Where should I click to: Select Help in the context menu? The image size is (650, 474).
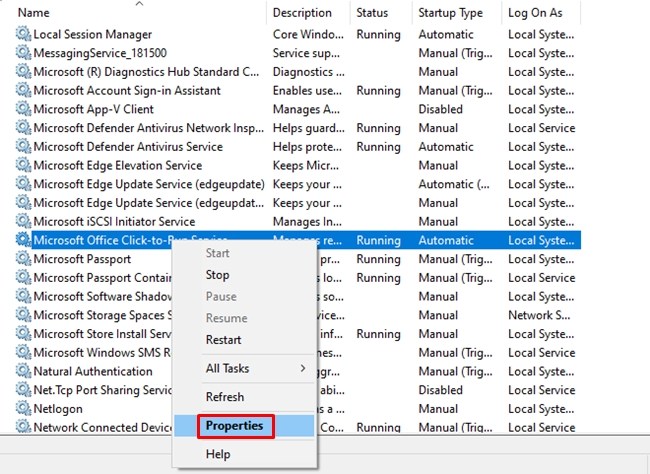point(244,454)
